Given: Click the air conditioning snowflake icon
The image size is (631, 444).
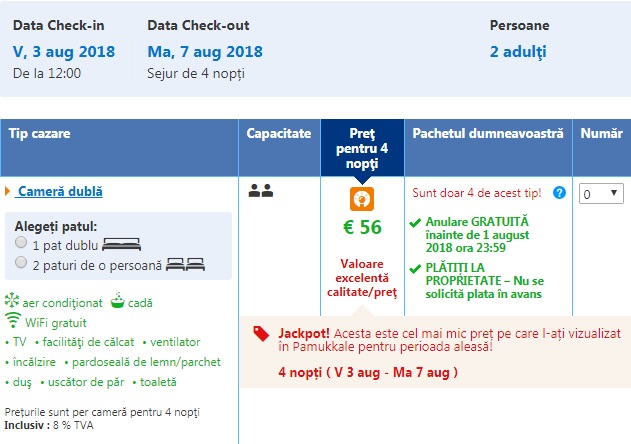Looking at the screenshot, I should pos(12,301).
